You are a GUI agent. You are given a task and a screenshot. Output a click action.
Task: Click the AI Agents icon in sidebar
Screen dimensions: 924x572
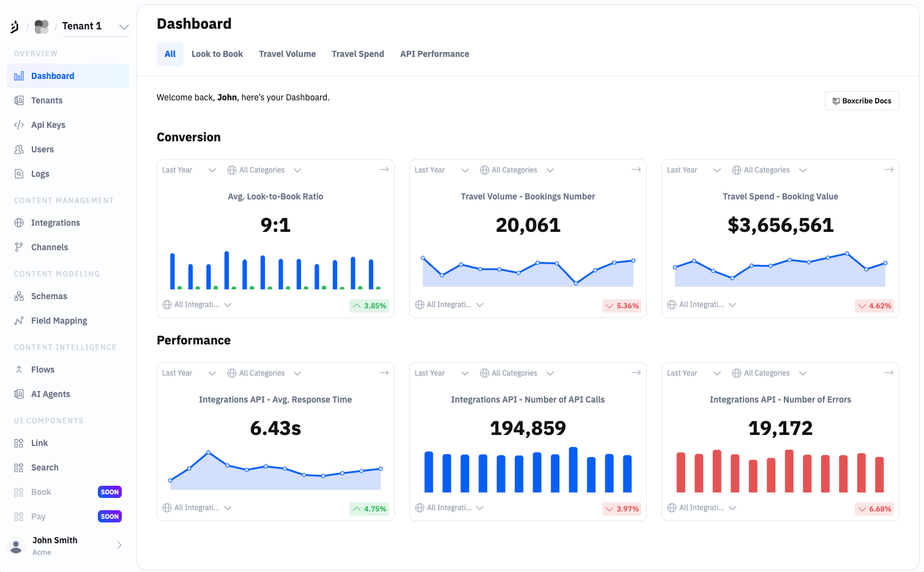click(19, 394)
